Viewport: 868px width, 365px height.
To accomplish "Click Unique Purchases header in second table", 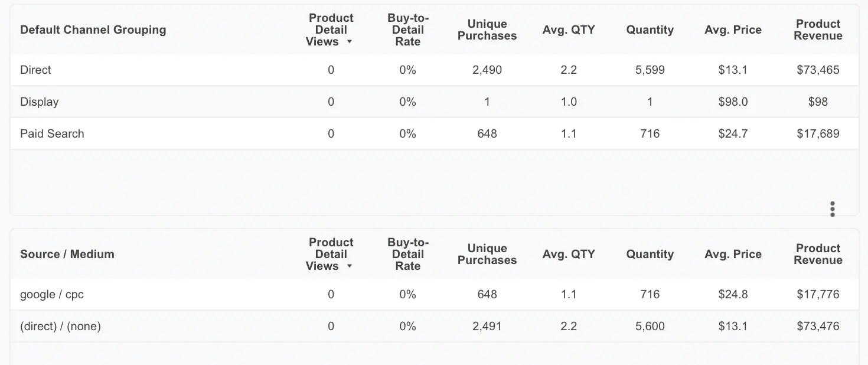I will [x=487, y=255].
